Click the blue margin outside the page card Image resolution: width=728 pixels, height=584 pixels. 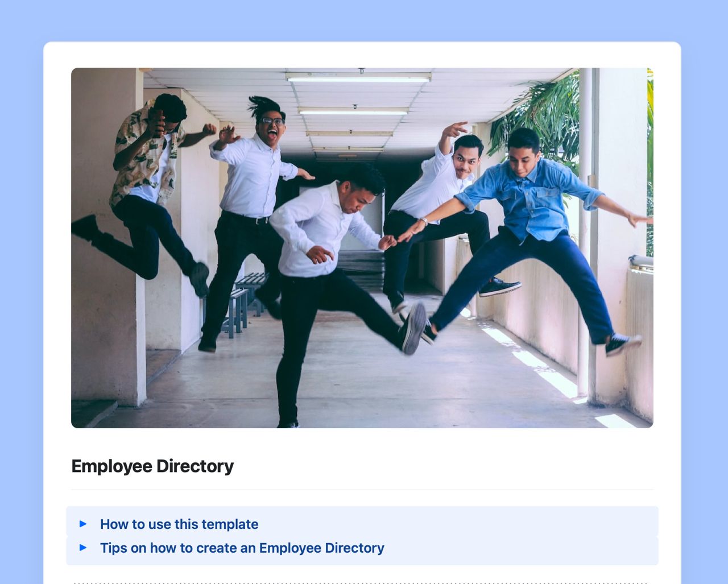point(23,284)
